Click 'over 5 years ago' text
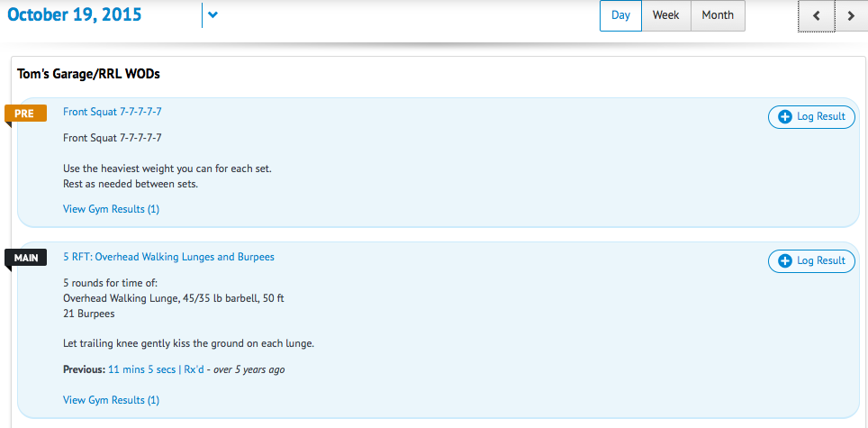 [x=249, y=369]
